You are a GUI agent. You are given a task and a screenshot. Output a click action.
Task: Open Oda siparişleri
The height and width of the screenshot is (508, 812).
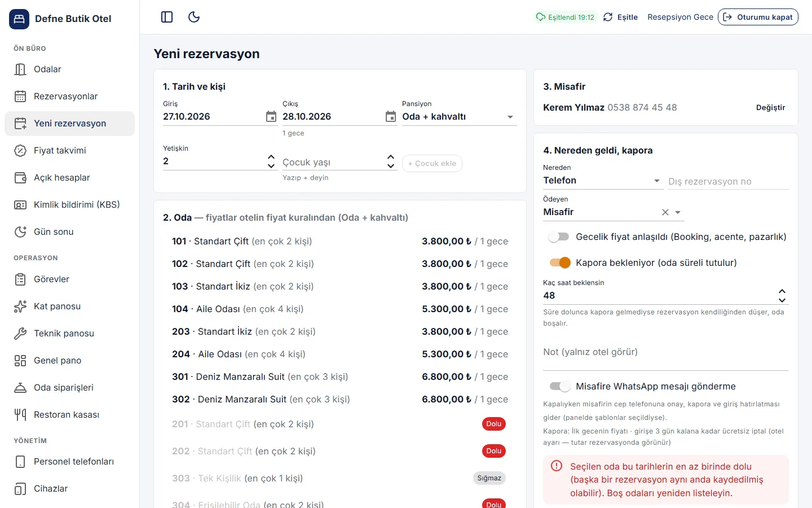click(69, 388)
